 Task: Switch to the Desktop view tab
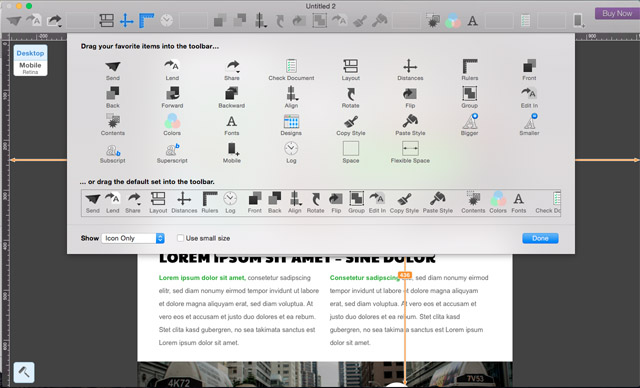click(x=30, y=53)
